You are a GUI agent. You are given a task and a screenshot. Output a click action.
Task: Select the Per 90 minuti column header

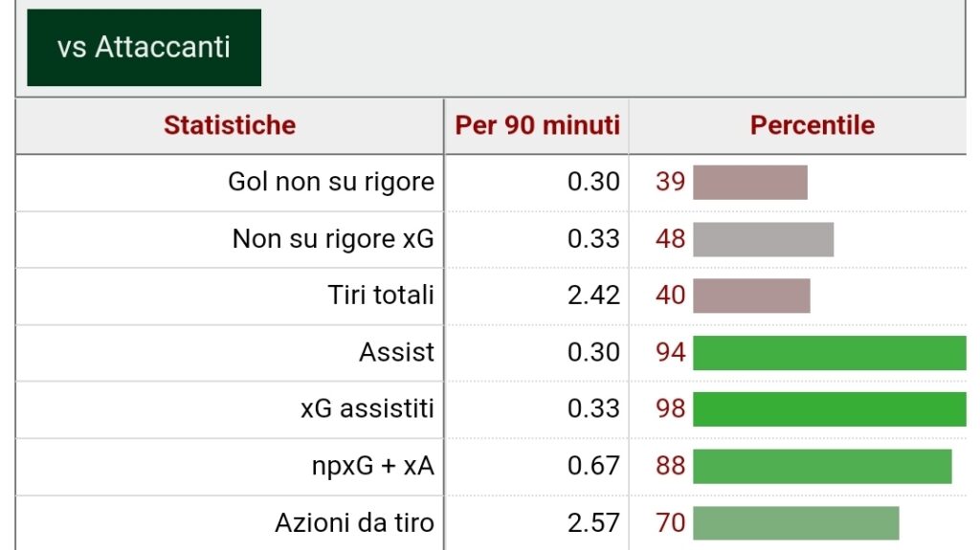[537, 125]
